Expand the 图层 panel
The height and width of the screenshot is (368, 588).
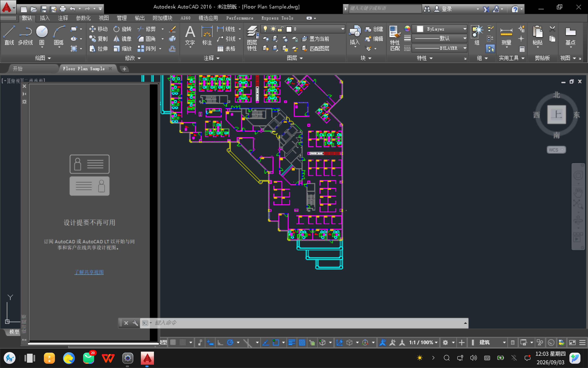[x=295, y=58]
